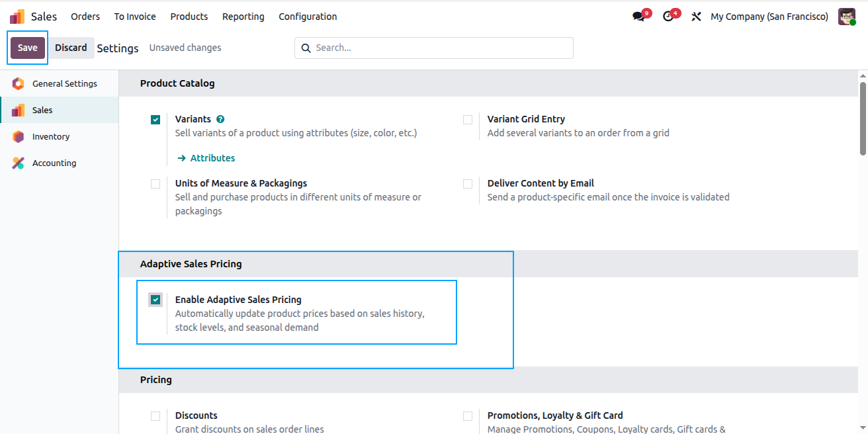The width and height of the screenshot is (868, 434).
Task: Click the Product Catalog section header
Action: pyautogui.click(x=177, y=83)
